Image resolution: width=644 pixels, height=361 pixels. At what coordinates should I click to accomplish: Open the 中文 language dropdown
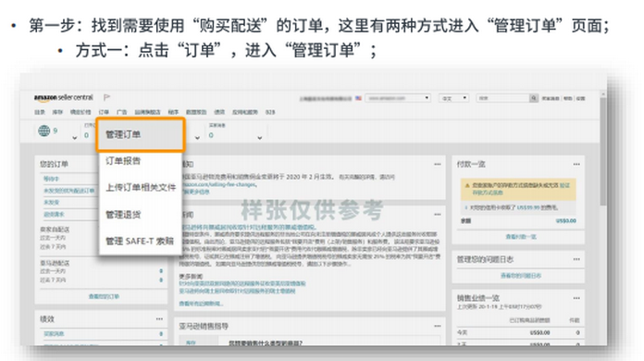pos(453,98)
